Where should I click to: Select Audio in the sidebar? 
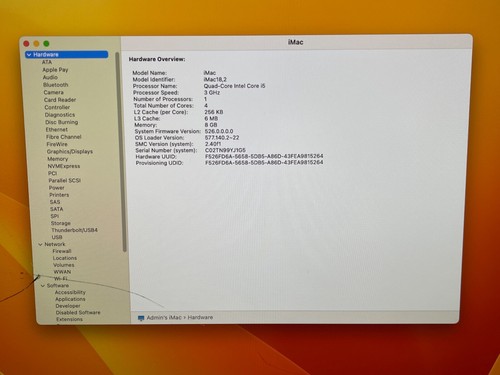[x=50, y=77]
